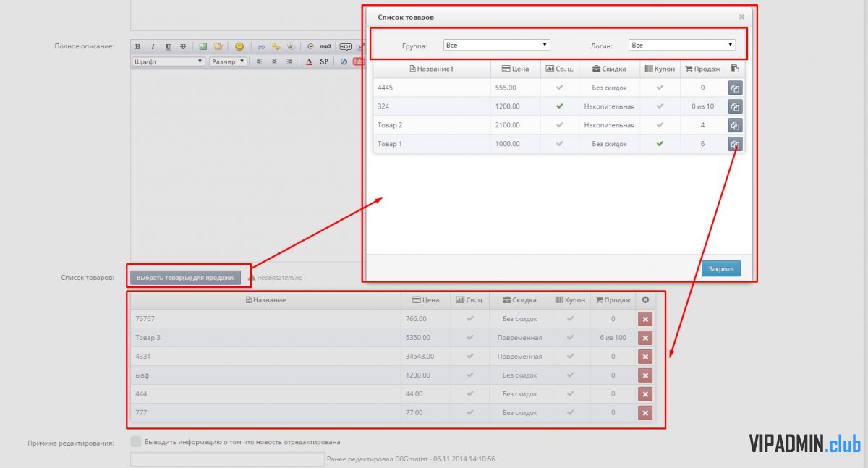Click the mp3 audio insert icon
The height and width of the screenshot is (468, 868).
[325, 47]
